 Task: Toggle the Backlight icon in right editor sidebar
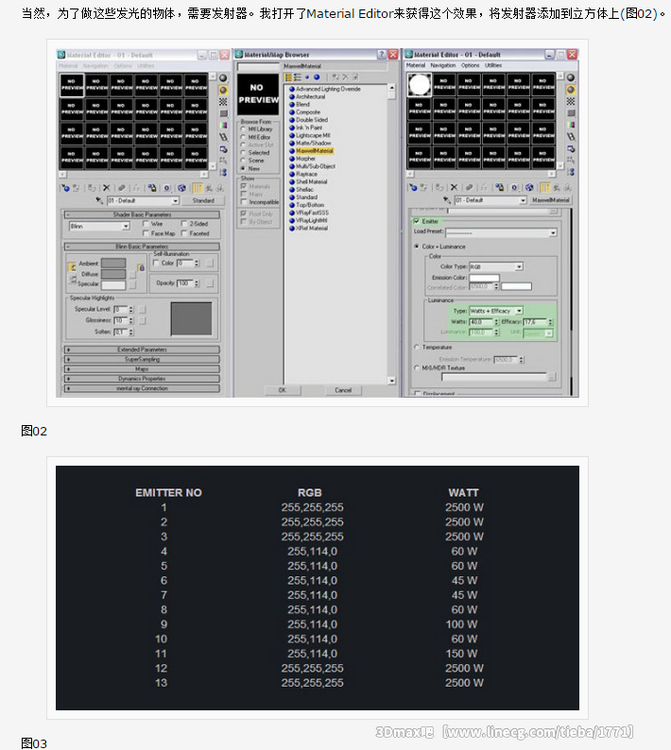tap(571, 89)
